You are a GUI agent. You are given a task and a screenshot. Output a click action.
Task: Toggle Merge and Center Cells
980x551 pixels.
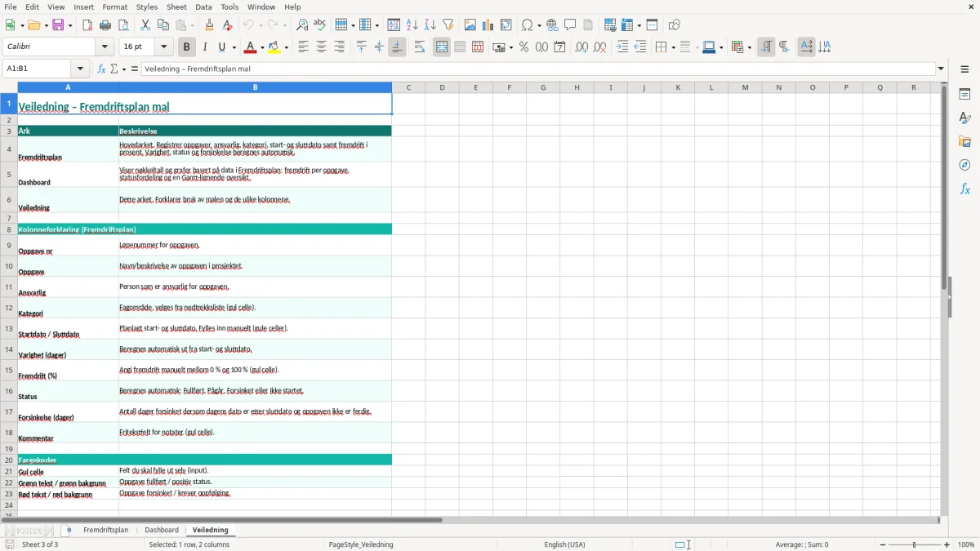(x=442, y=47)
